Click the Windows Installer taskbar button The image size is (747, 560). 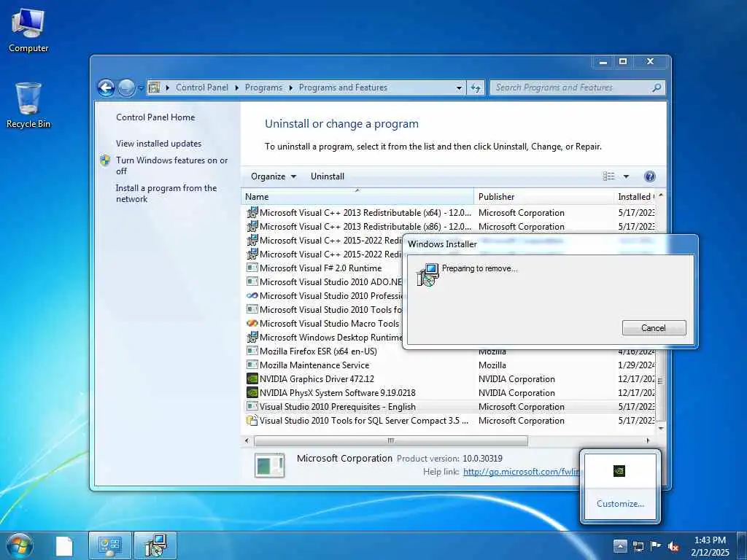(155, 545)
